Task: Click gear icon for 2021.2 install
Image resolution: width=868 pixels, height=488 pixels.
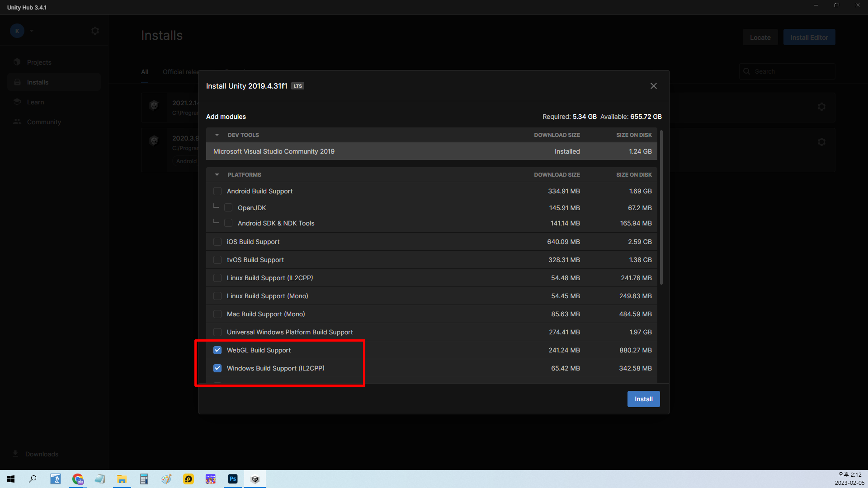Action: (821, 107)
